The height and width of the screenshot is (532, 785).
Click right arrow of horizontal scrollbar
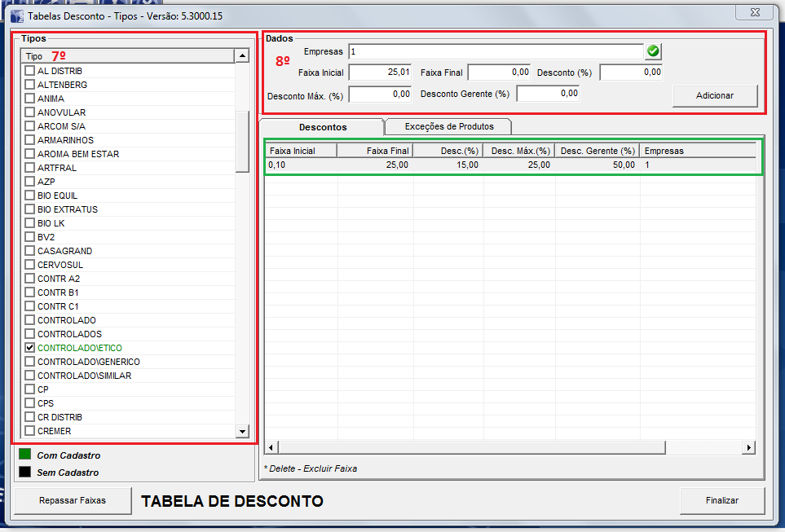click(x=748, y=448)
